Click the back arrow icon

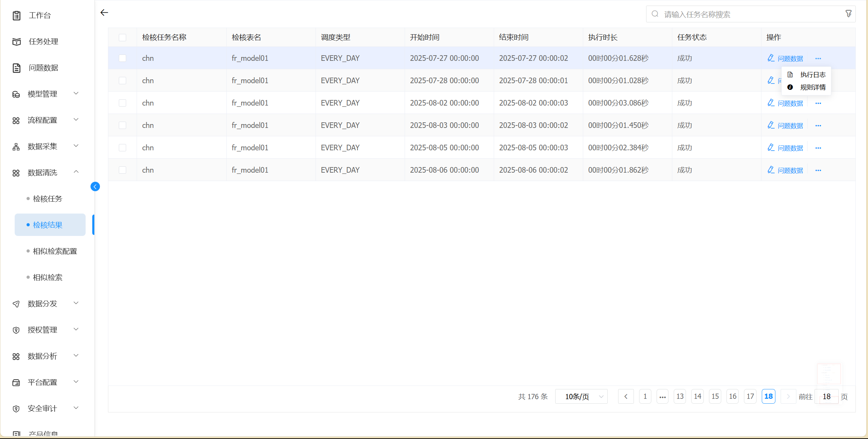coord(104,13)
